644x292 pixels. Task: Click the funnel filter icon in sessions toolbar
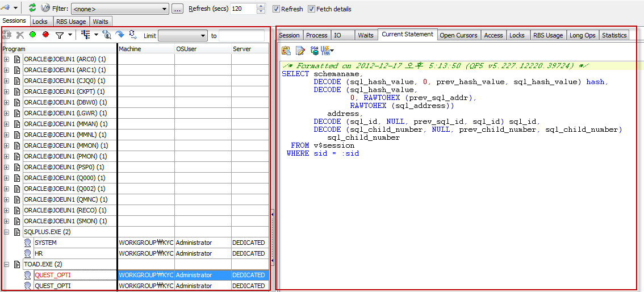point(59,35)
